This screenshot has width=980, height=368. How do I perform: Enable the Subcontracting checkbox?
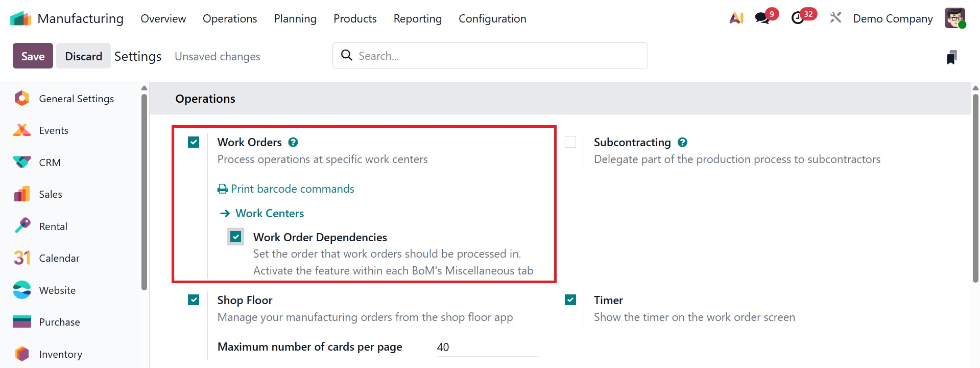tap(570, 142)
